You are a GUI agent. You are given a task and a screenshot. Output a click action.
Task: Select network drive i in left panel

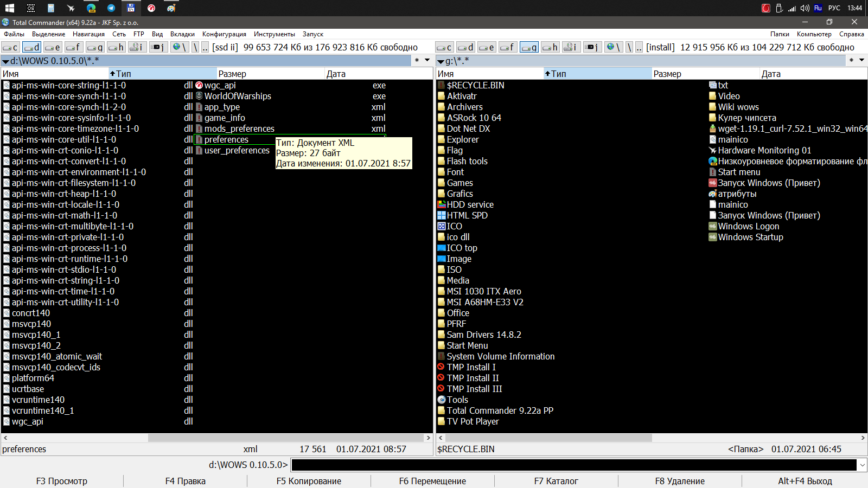click(x=137, y=47)
